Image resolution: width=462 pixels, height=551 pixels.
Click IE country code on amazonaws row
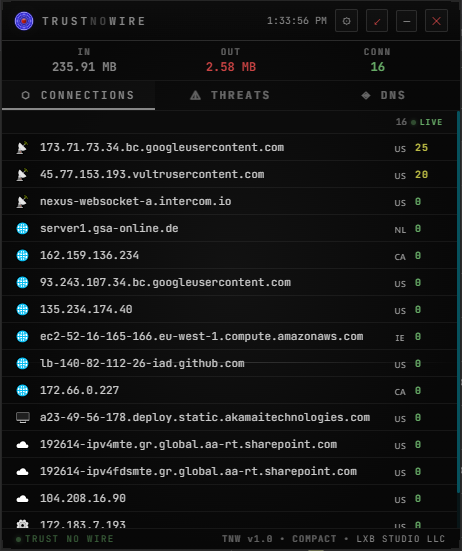pos(400,338)
